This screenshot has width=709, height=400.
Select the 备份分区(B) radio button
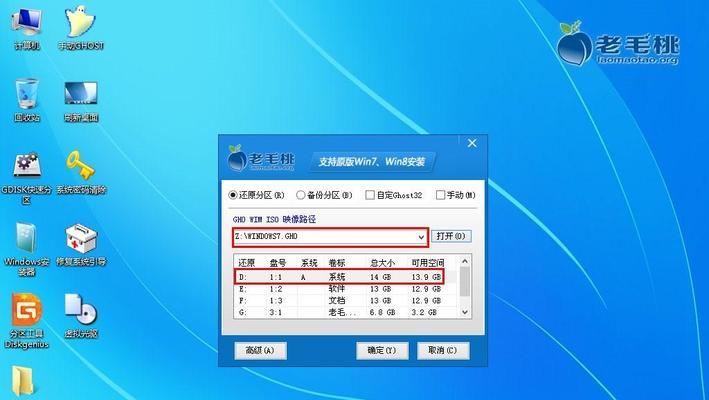(302, 195)
